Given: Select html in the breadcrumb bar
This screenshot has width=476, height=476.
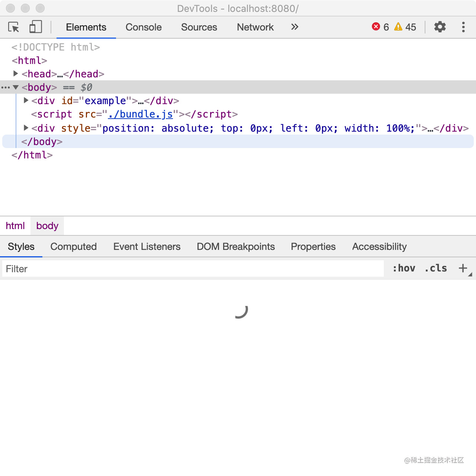Looking at the screenshot, I should (15, 226).
